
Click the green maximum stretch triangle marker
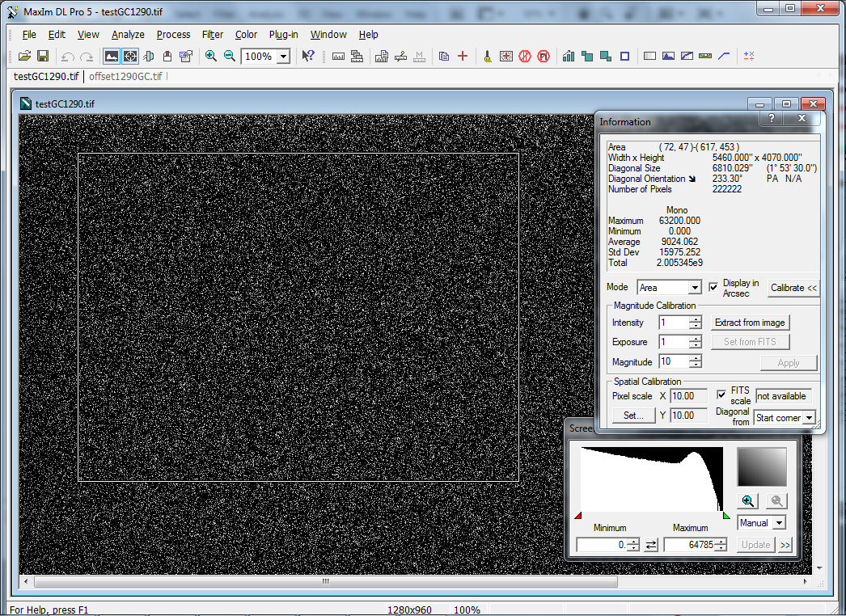(x=726, y=516)
